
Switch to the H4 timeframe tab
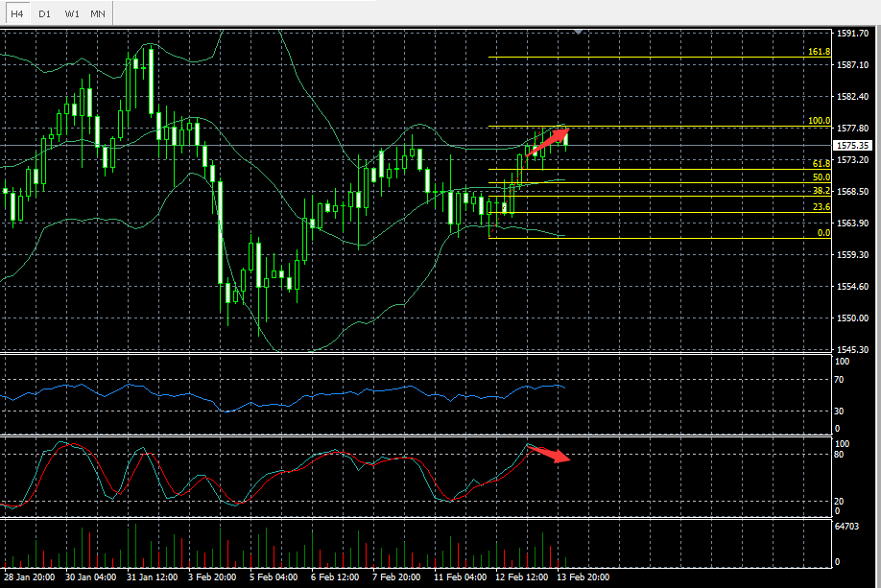click(17, 13)
